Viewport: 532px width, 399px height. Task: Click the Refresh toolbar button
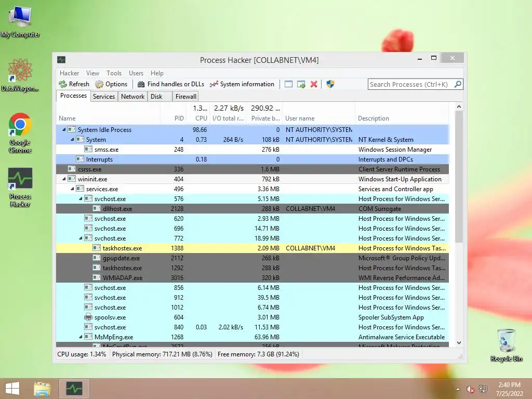[x=74, y=84]
